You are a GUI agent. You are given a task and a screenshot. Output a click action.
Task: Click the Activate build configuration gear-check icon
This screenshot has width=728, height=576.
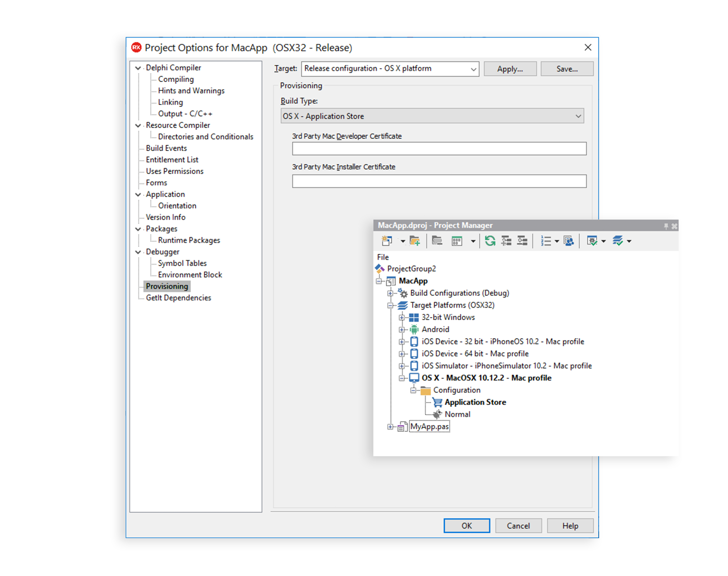(x=592, y=241)
